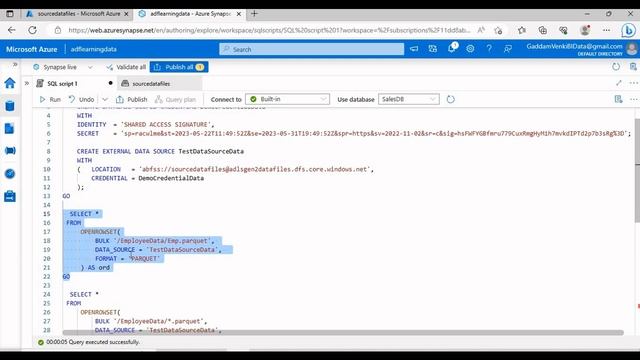Switch to the sourcedatafiles tab
This screenshot has height=360, width=640.
pos(151,83)
